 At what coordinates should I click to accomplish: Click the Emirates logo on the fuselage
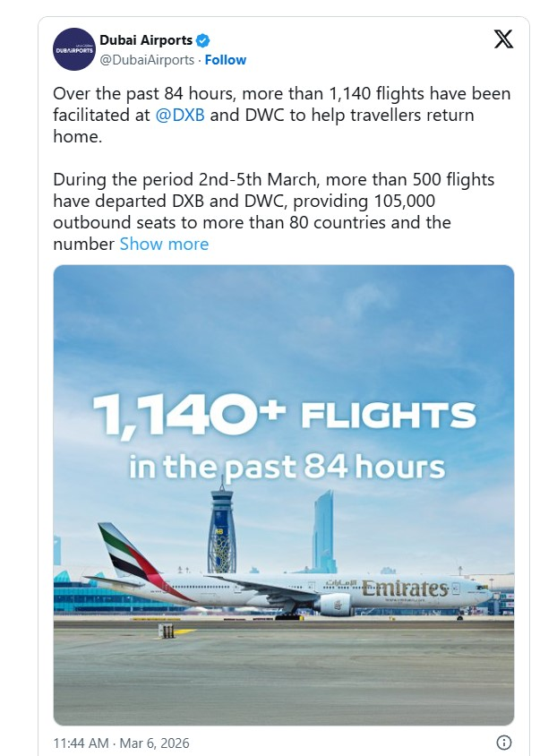[405, 588]
